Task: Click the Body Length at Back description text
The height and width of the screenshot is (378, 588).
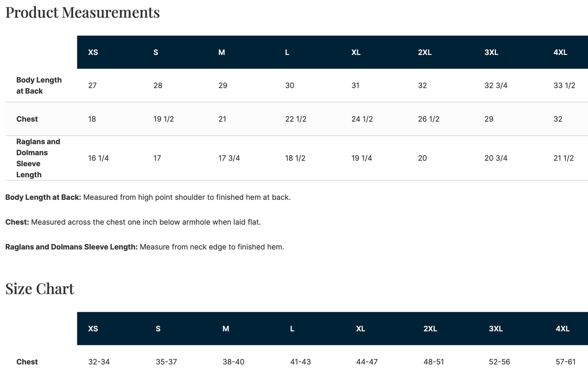Action: pyautogui.click(x=148, y=198)
